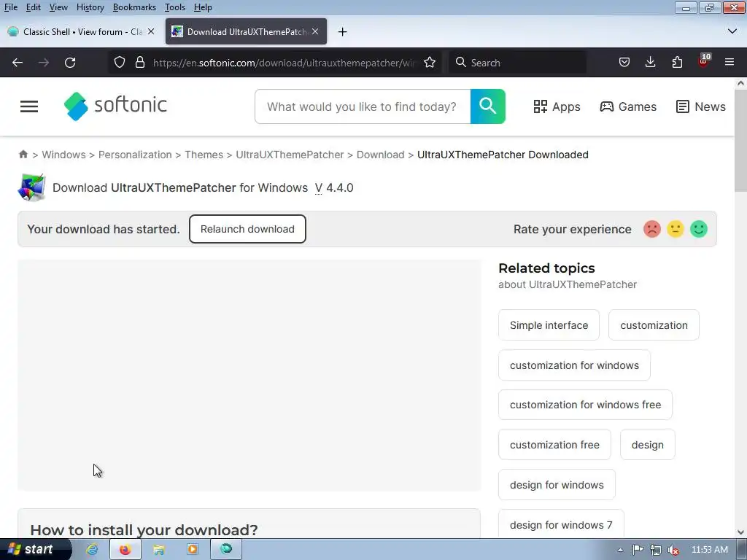The height and width of the screenshot is (560, 747).
Task: Show hidden tray icons arrow
Action: (620, 550)
